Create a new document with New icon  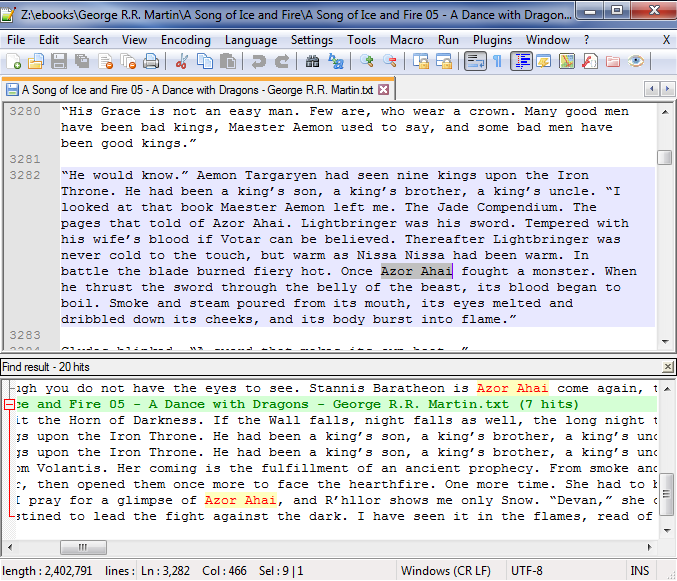click(13, 61)
